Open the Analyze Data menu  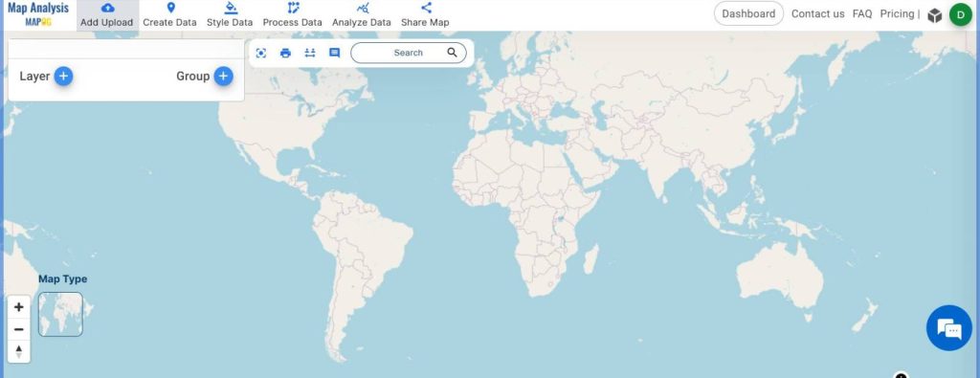pyautogui.click(x=362, y=15)
